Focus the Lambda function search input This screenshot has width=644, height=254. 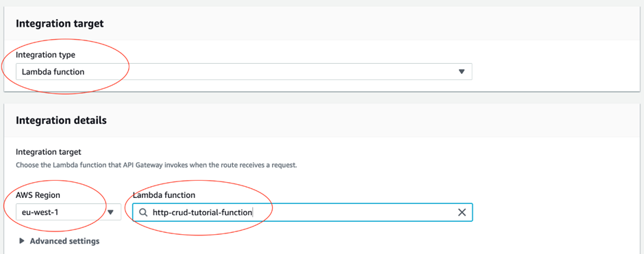tap(303, 212)
